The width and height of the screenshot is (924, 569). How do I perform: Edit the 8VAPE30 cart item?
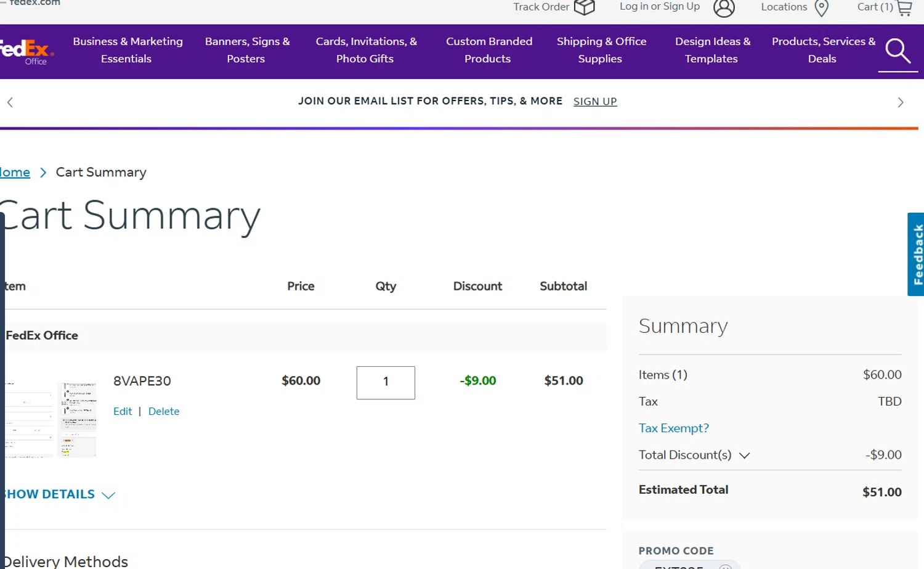123,411
